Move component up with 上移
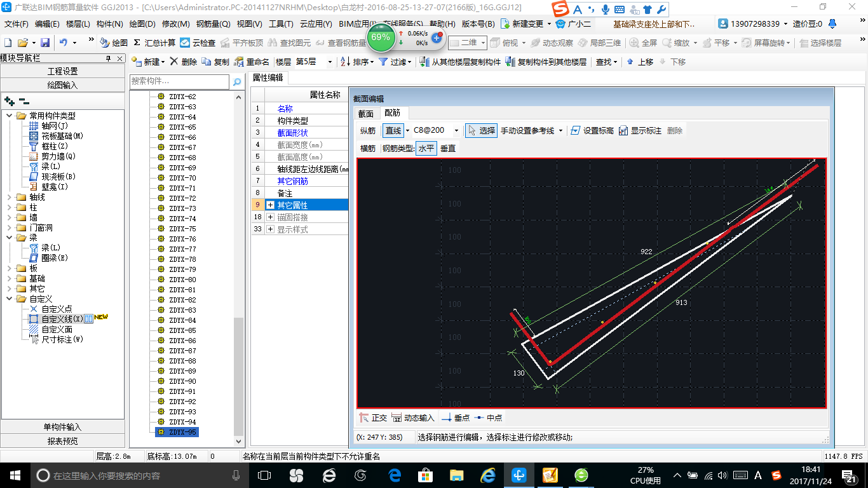 pos(639,62)
